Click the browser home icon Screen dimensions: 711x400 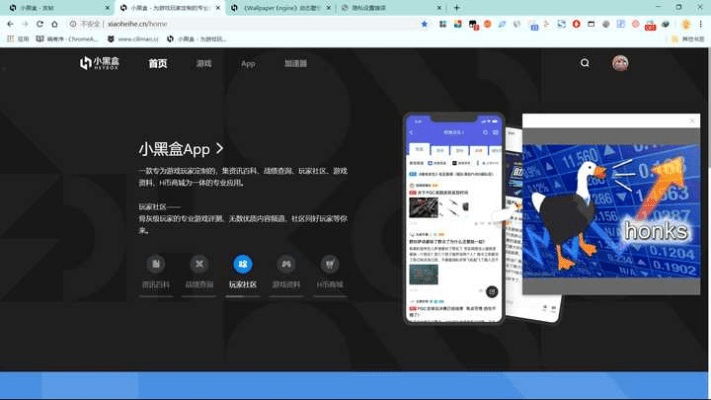[x=54, y=24]
